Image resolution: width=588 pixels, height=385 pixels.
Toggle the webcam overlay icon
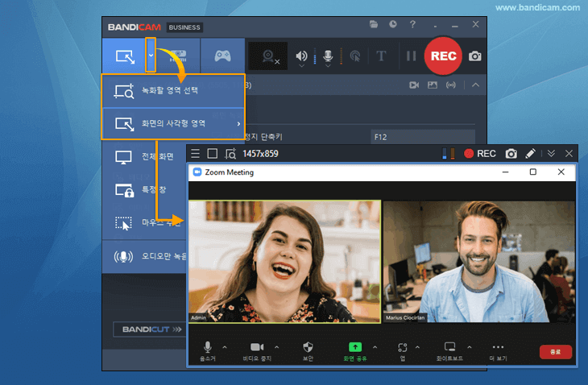pos(269,56)
